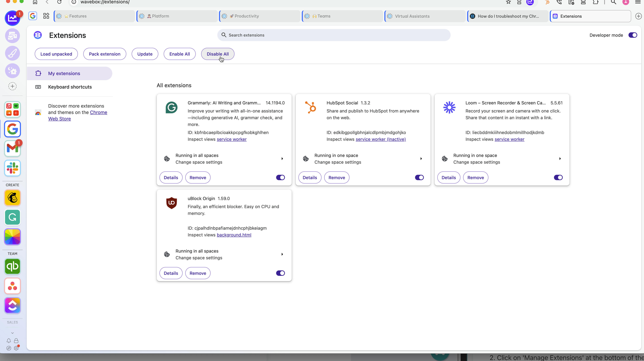This screenshot has width=644, height=361.
Task: Open the music apps group in sidebar
Action: (x=12, y=109)
